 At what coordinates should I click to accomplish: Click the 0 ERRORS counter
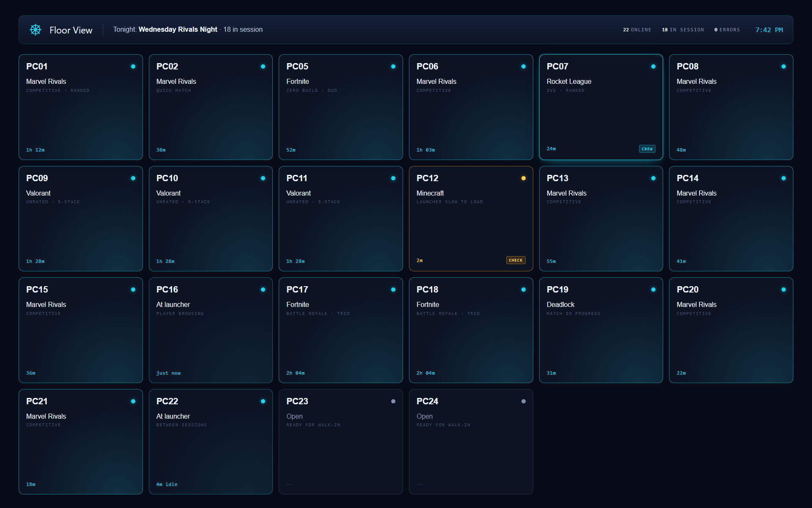tap(727, 30)
